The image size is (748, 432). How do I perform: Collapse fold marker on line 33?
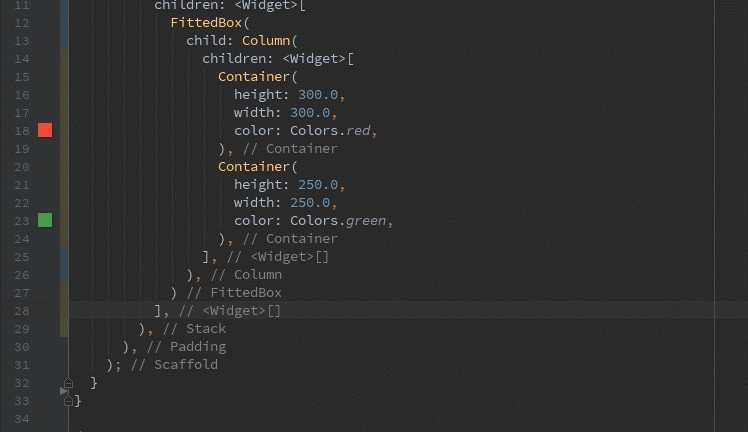click(68, 401)
